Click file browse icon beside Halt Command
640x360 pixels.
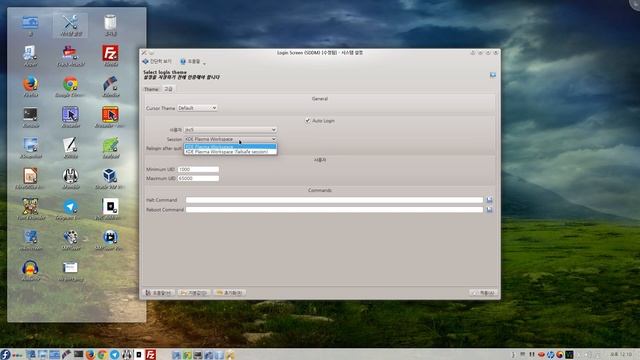point(489,200)
